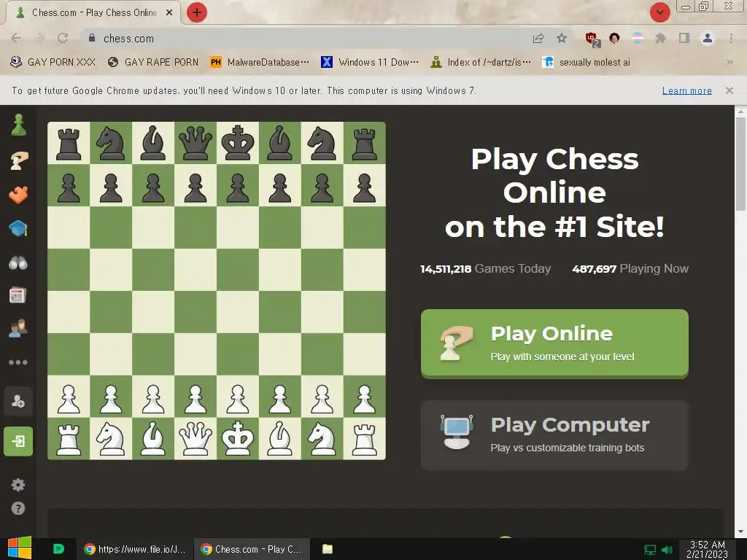This screenshot has width=747, height=560.
Task: Close the Chess.com browser tab
Action: click(x=169, y=13)
